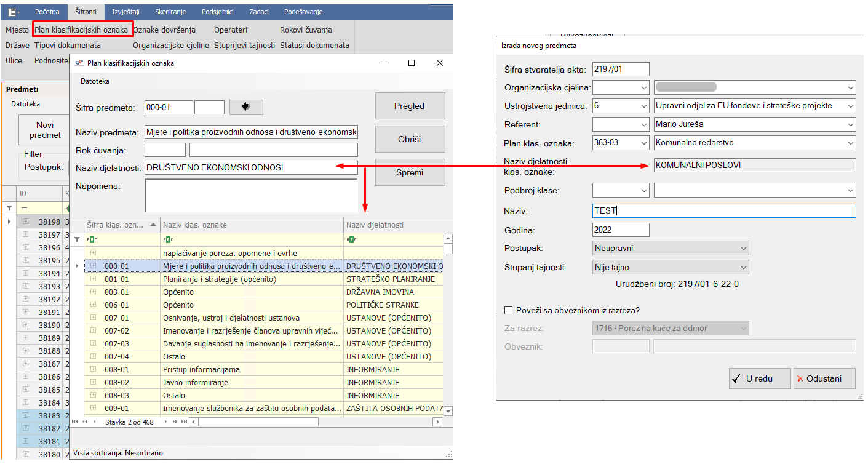Expand row 001-01 in the classification grid

pos(94,279)
